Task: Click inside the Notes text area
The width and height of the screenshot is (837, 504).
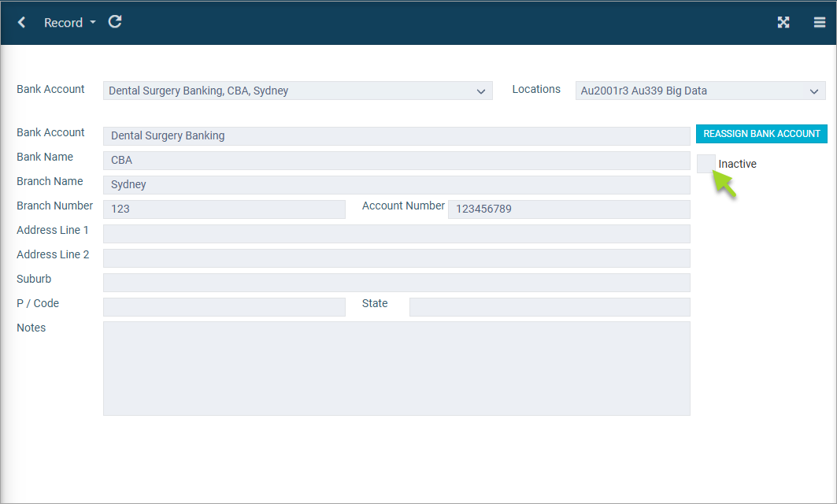Action: point(396,368)
